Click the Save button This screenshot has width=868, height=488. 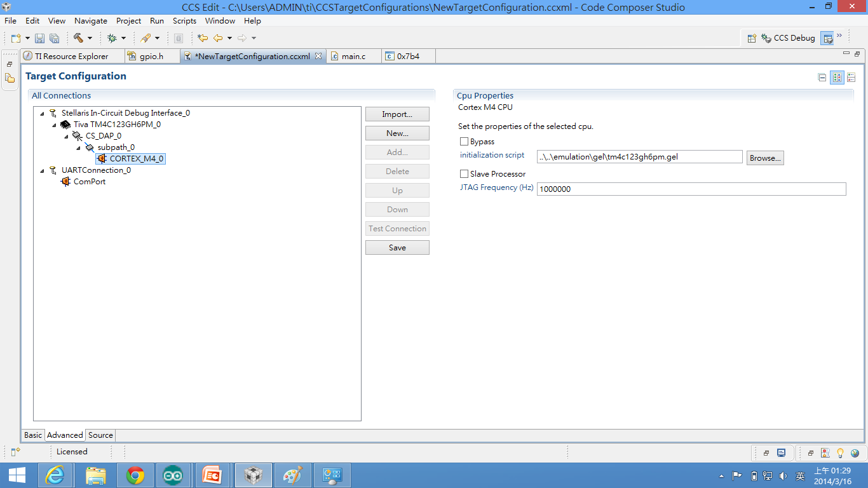pyautogui.click(x=397, y=248)
